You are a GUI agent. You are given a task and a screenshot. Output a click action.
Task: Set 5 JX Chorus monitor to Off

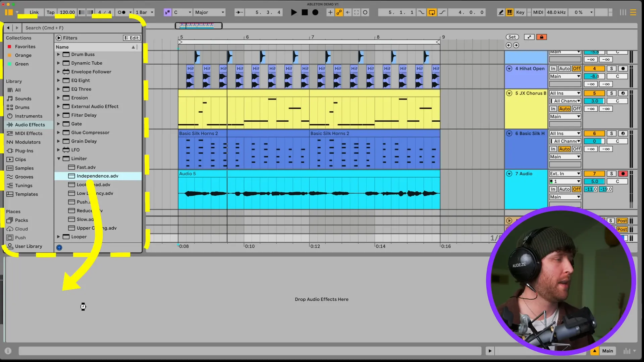[x=577, y=109]
